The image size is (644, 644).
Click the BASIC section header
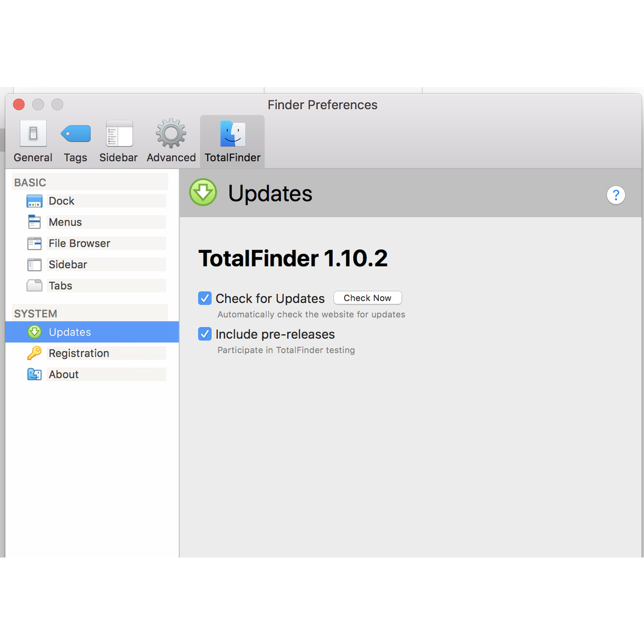pos(30,183)
